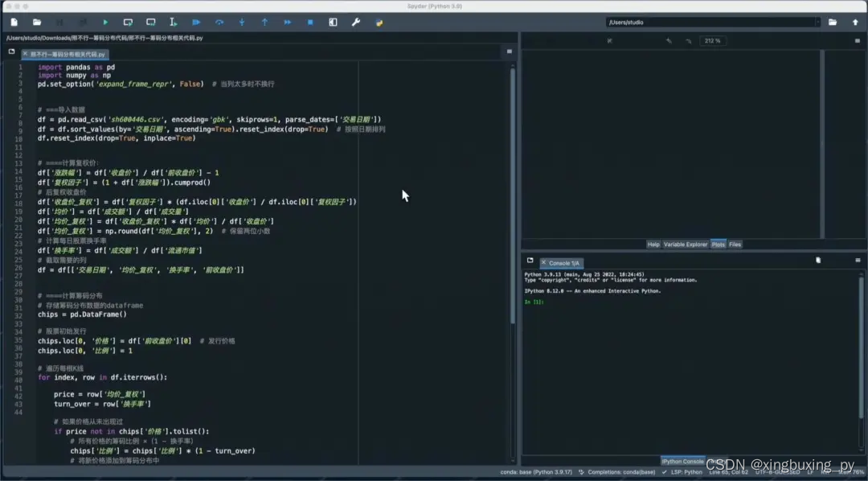The width and height of the screenshot is (868, 481).
Task: Open the Files tab
Action: tap(735, 245)
